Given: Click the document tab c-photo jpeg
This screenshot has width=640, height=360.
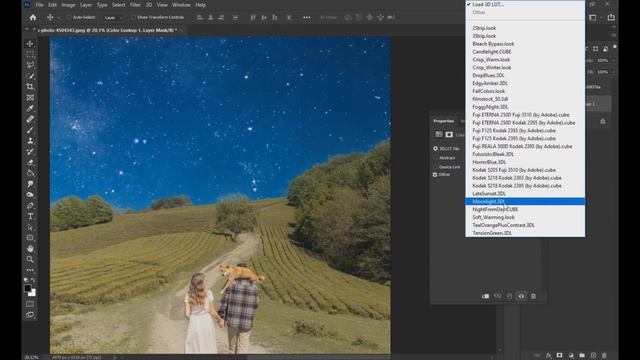Looking at the screenshot, I should tap(107, 30).
